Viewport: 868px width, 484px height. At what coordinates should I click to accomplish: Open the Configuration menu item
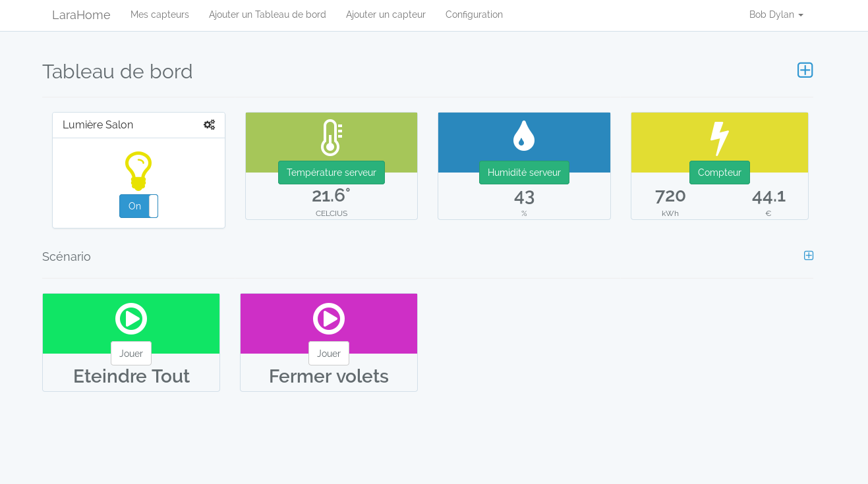click(474, 14)
